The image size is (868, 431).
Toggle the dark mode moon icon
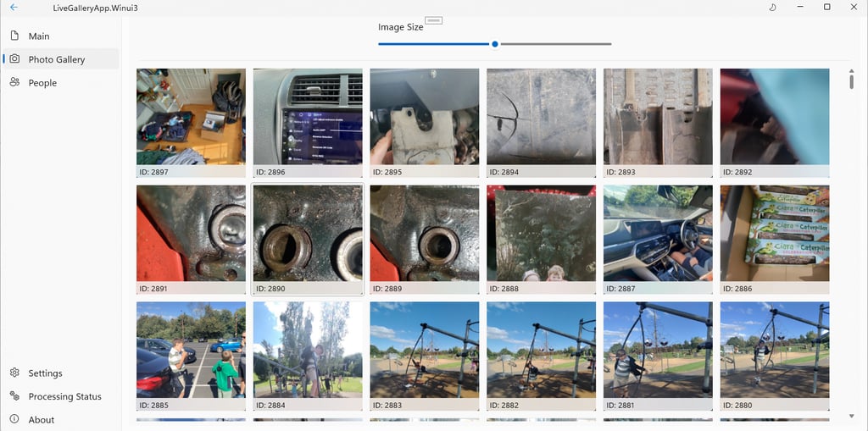pyautogui.click(x=773, y=7)
